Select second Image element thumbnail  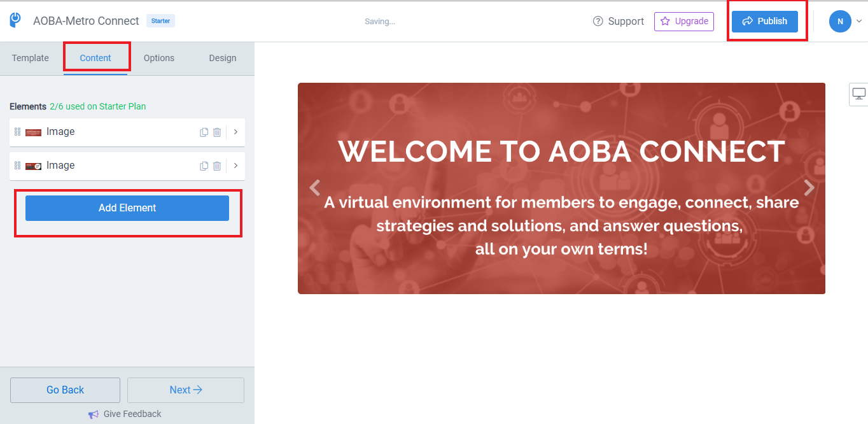click(33, 166)
